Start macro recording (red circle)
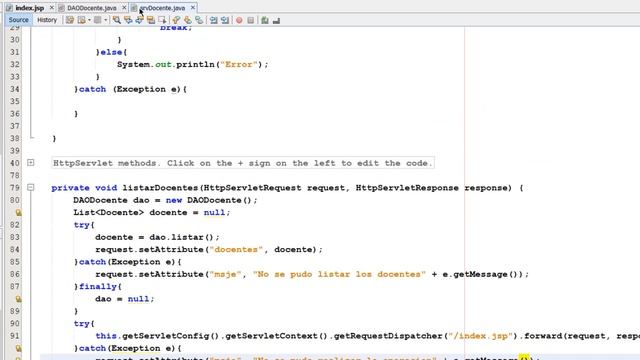The image size is (640, 360). point(239,20)
